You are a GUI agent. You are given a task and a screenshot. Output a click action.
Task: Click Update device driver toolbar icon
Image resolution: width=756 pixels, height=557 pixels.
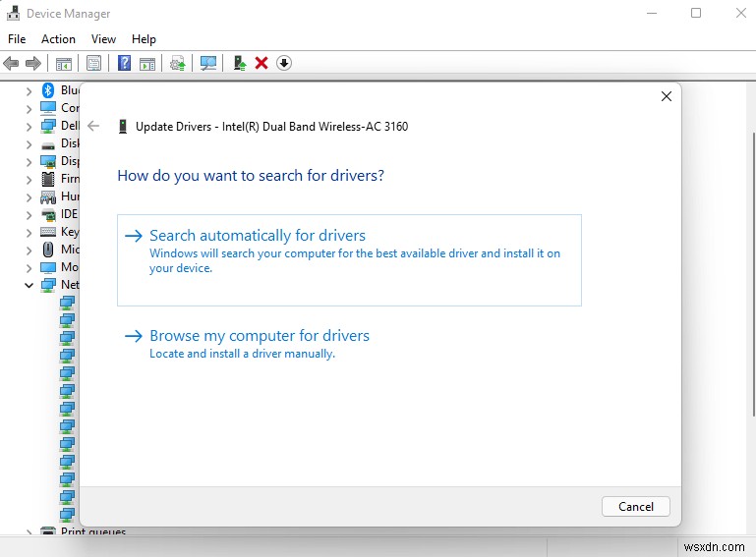177,63
